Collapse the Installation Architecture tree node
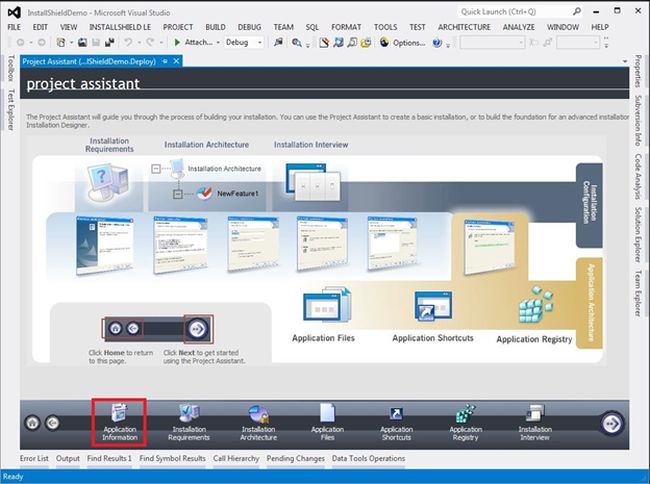This screenshot has width=650, height=484. click(x=156, y=169)
